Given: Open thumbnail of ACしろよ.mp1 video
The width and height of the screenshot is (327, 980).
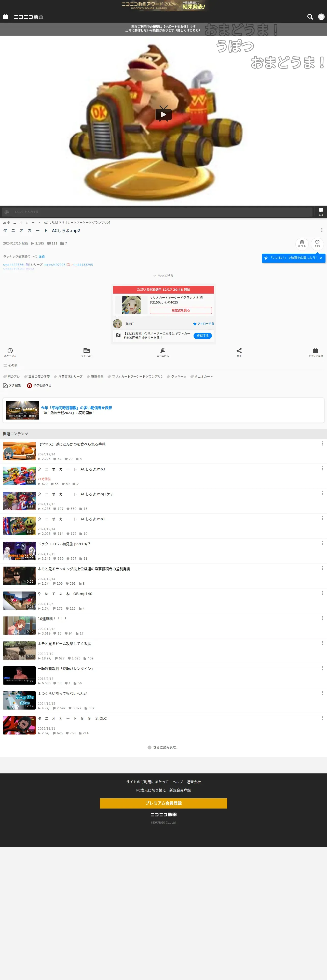Looking at the screenshot, I should coord(19,526).
